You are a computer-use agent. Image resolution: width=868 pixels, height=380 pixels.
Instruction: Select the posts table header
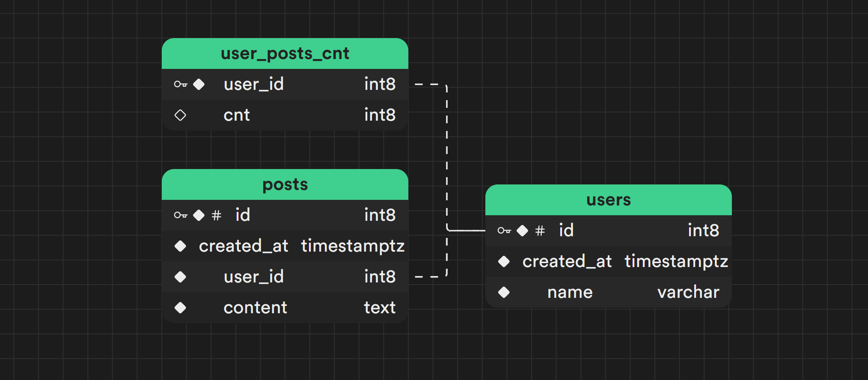pos(285,185)
